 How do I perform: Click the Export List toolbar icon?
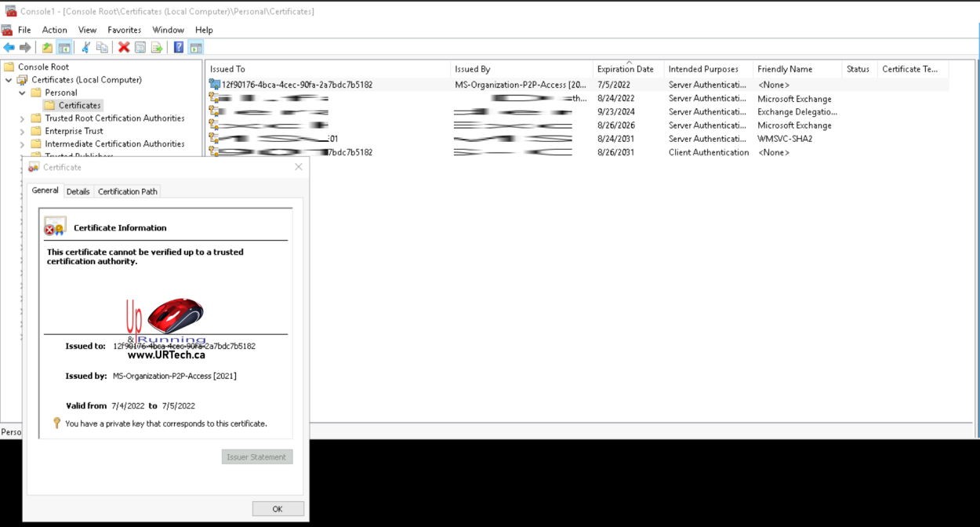[157, 47]
